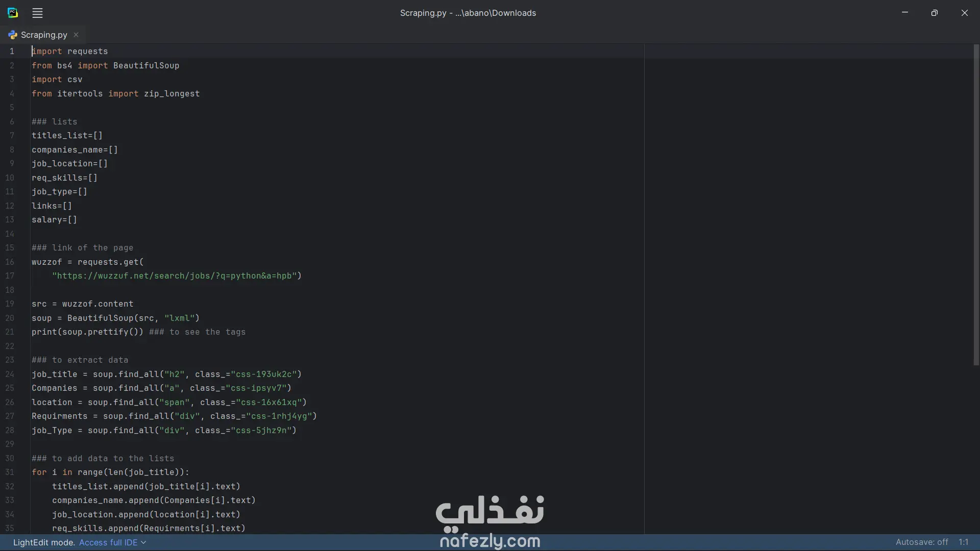Click 'companies_name.append' line 33

(x=154, y=500)
